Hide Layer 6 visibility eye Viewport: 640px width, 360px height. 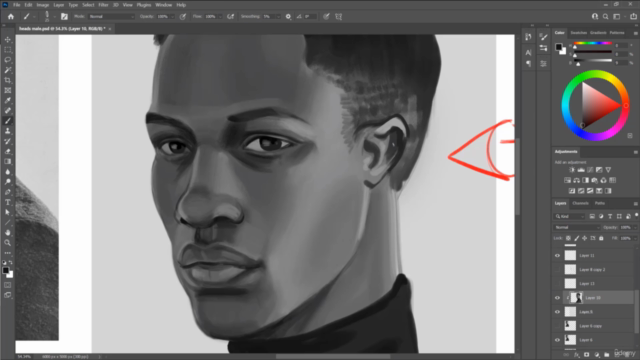tap(557, 340)
